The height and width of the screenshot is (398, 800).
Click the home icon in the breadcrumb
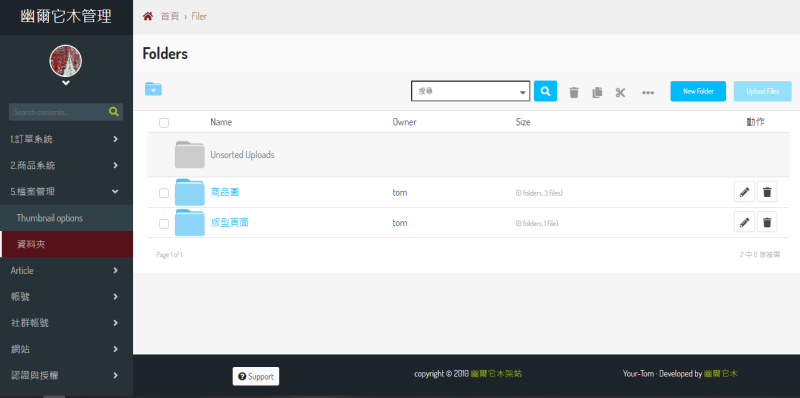click(x=147, y=16)
